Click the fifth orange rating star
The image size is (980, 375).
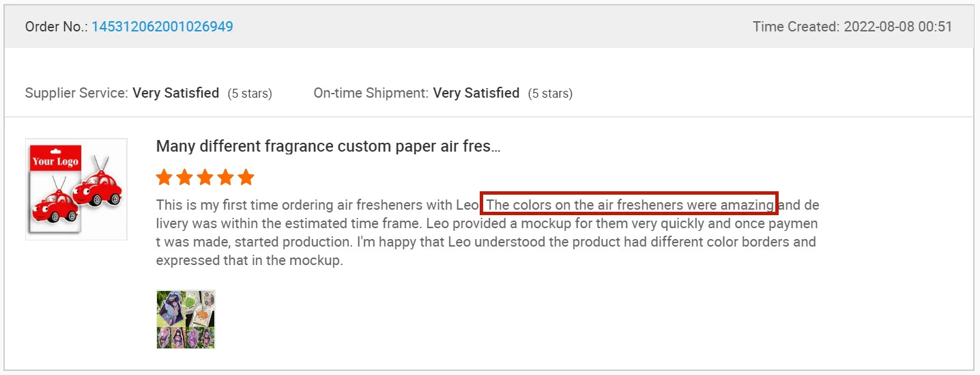click(246, 178)
